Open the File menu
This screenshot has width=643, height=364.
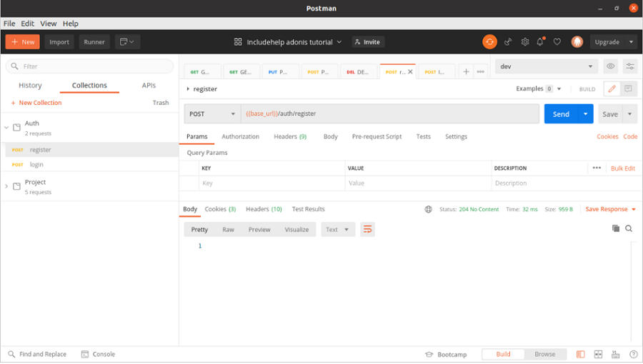(9, 24)
